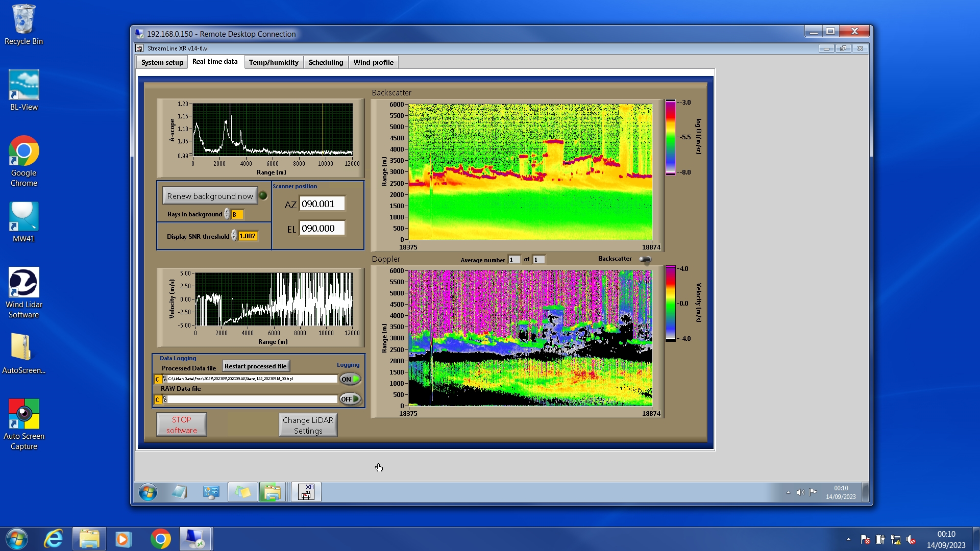Click the AZ scanner position field
The image size is (980, 551).
tap(322, 204)
